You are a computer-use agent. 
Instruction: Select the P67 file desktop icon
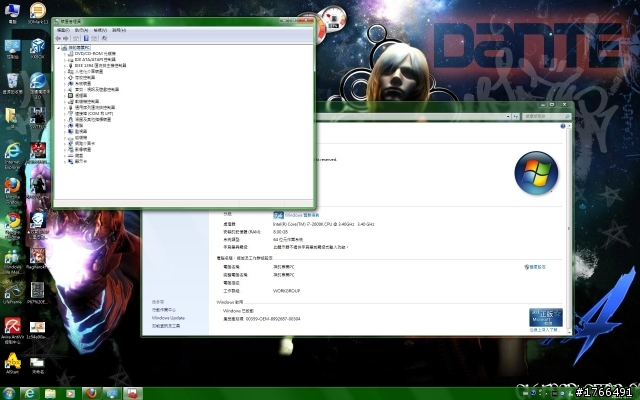click(x=37, y=293)
